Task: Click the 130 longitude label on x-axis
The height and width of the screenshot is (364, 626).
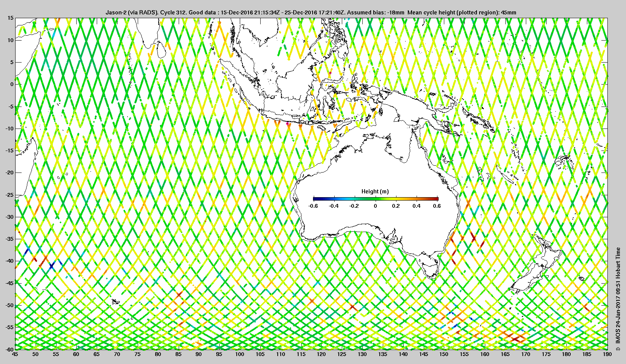Action: click(x=362, y=355)
